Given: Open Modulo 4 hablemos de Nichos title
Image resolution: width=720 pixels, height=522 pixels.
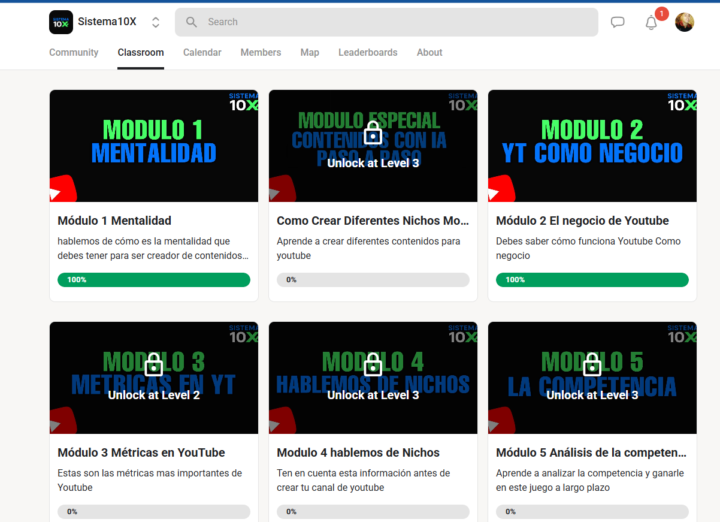Looking at the screenshot, I should (358, 453).
